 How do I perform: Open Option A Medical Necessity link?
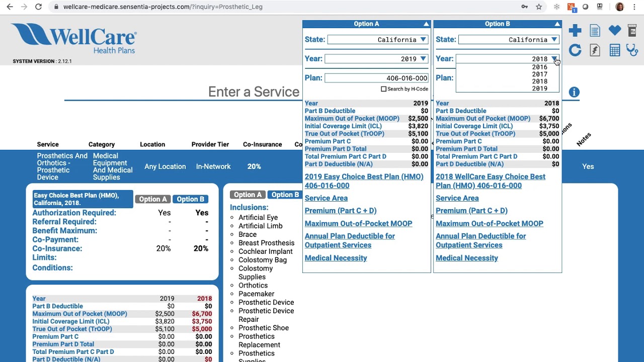(x=336, y=258)
